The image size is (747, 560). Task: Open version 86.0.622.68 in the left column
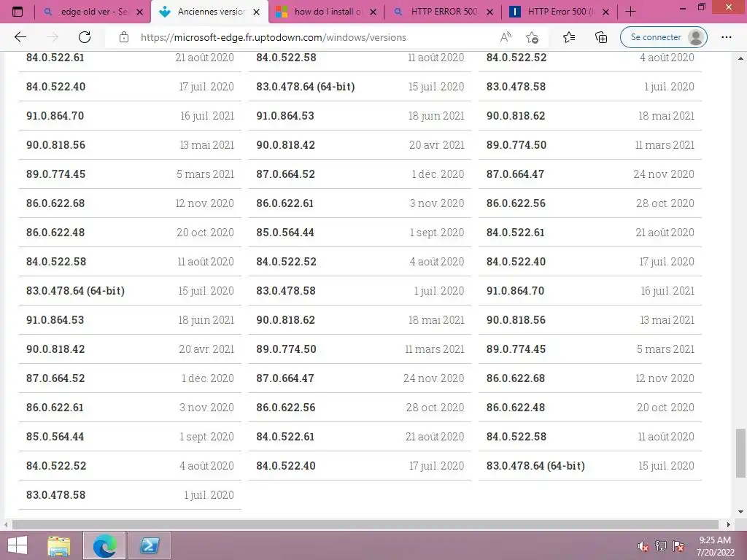pyautogui.click(x=130, y=203)
